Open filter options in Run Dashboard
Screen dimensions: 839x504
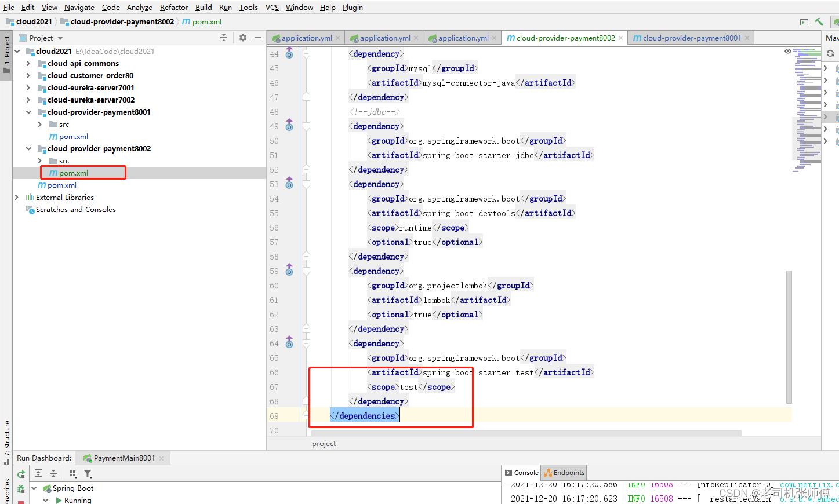88,473
